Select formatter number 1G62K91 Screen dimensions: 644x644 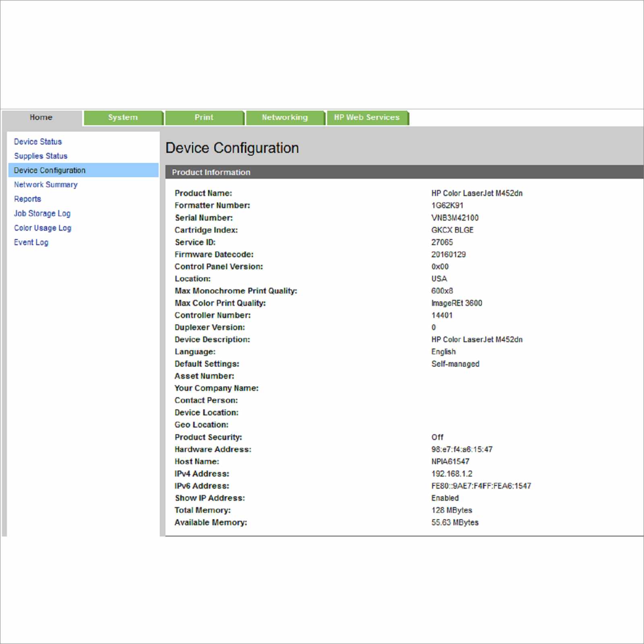click(447, 205)
